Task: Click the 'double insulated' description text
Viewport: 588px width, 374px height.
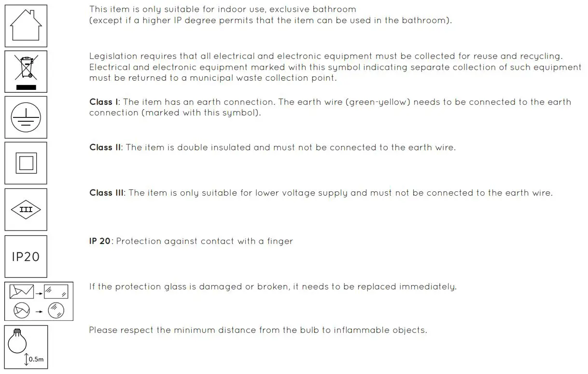Action: click(x=291, y=147)
